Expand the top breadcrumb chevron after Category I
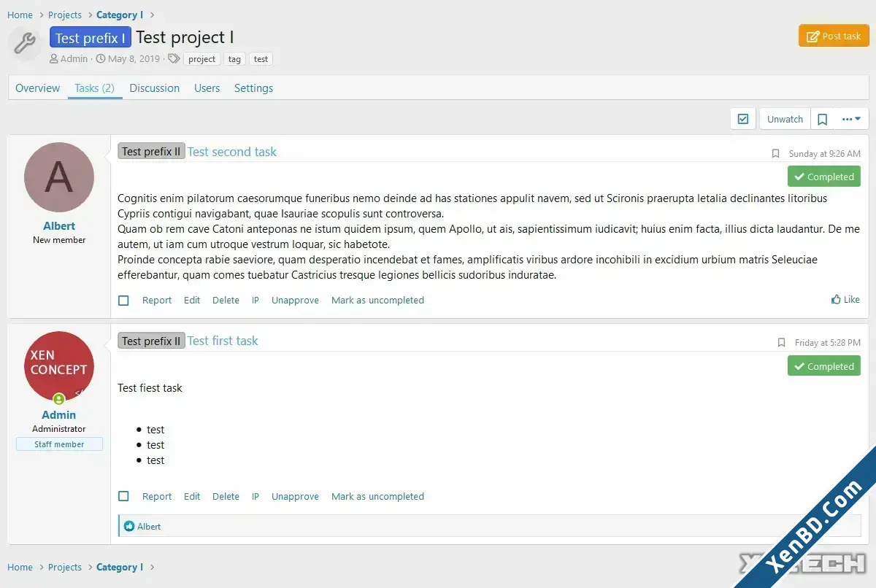This screenshot has width=876, height=588. (x=152, y=15)
